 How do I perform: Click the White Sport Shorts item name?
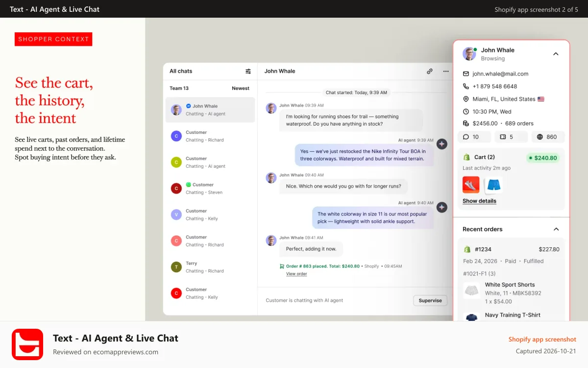[x=510, y=285]
